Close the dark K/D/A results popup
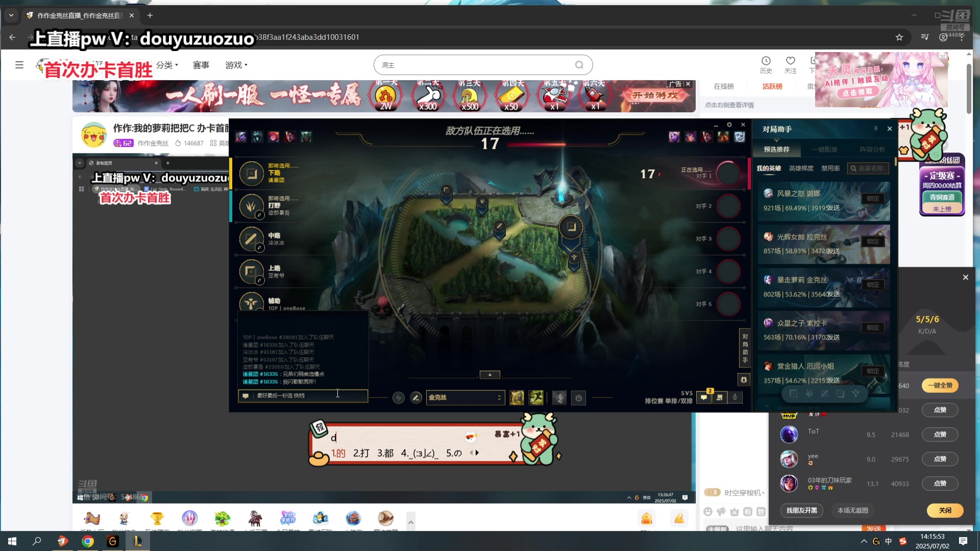Screen dimensions: 980x551 [965, 278]
